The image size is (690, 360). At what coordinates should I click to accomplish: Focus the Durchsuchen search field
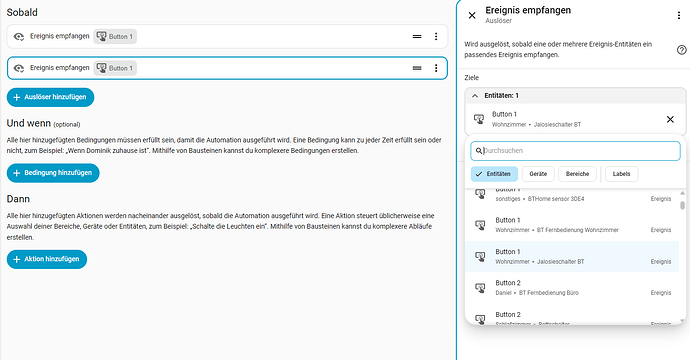click(x=575, y=151)
